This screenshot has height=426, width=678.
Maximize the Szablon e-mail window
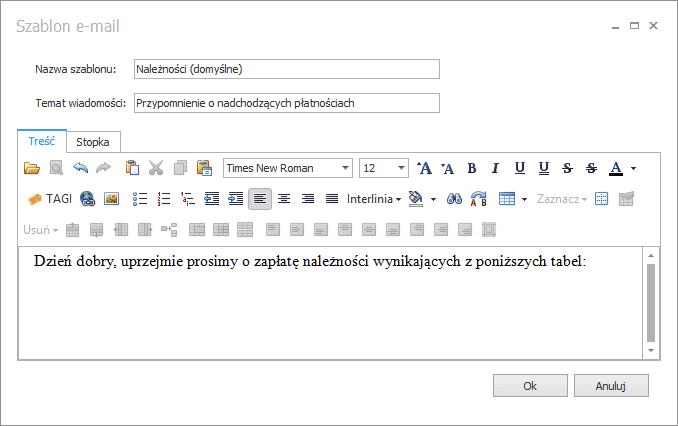634,26
